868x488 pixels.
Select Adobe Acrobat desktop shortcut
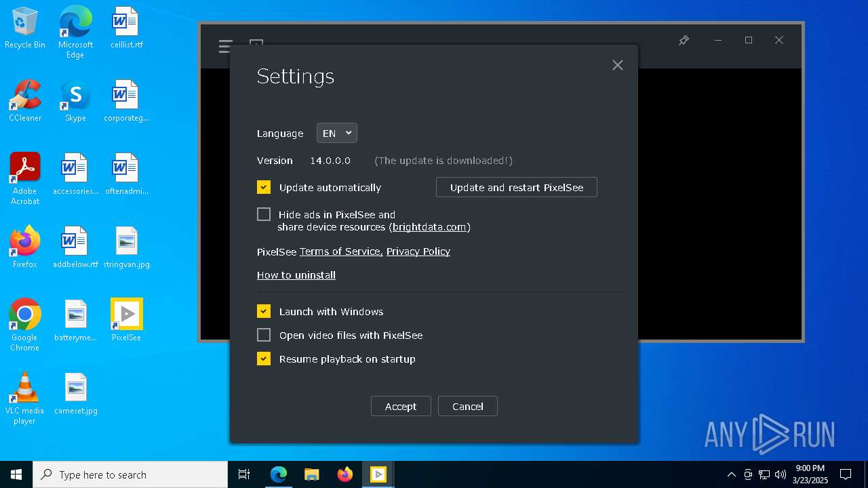coord(25,178)
